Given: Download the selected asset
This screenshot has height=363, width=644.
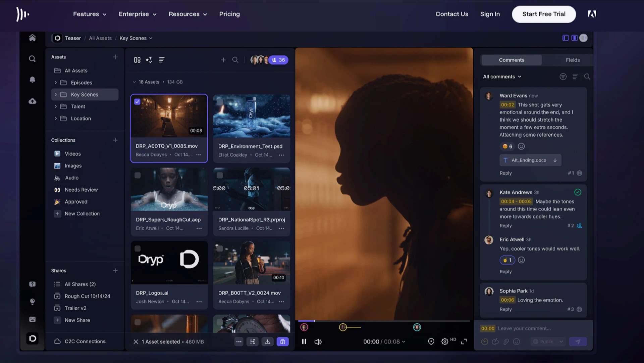Looking at the screenshot, I should 267,342.
